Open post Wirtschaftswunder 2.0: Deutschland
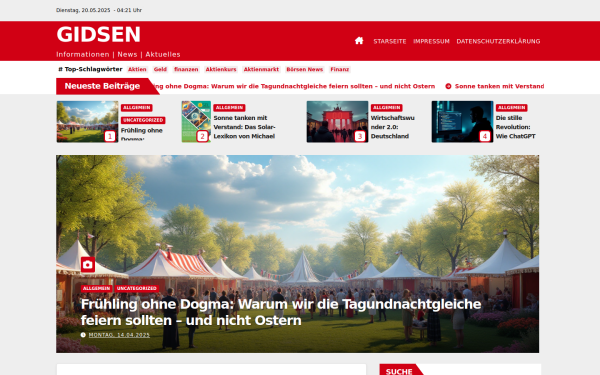Screen dimensions: 600x375 [x=393, y=127]
